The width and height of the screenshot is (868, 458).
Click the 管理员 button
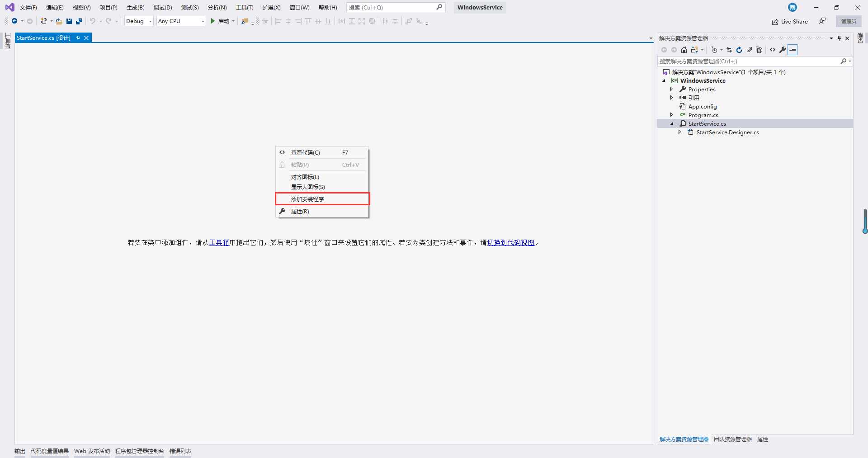[849, 21]
